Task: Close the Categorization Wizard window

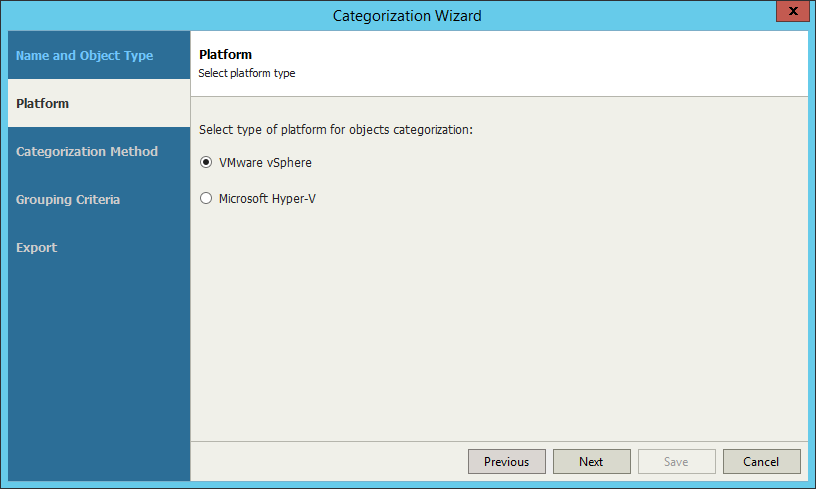Action: (793, 11)
